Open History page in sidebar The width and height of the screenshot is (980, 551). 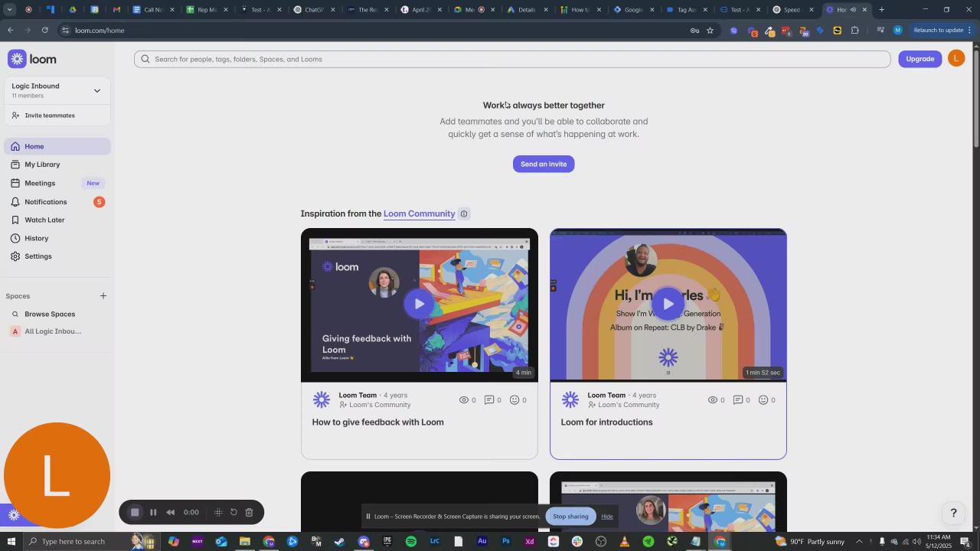[57, 238]
